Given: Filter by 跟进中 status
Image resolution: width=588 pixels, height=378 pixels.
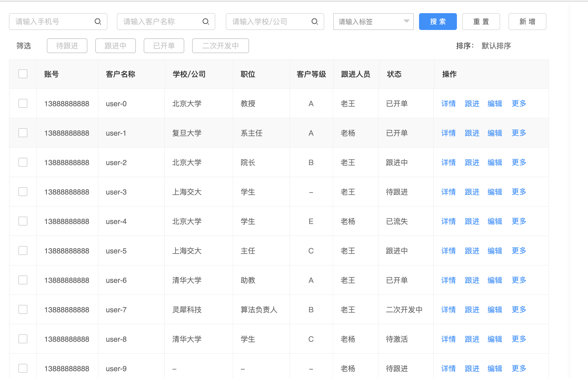Looking at the screenshot, I should point(116,46).
